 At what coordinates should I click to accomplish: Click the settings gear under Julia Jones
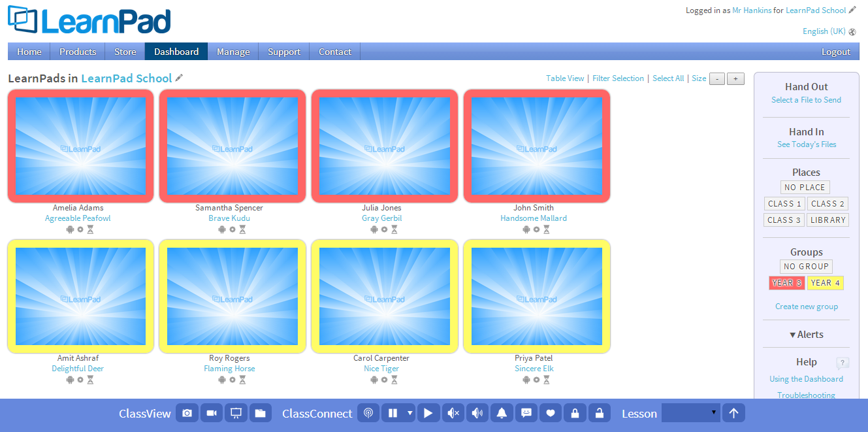385,229
